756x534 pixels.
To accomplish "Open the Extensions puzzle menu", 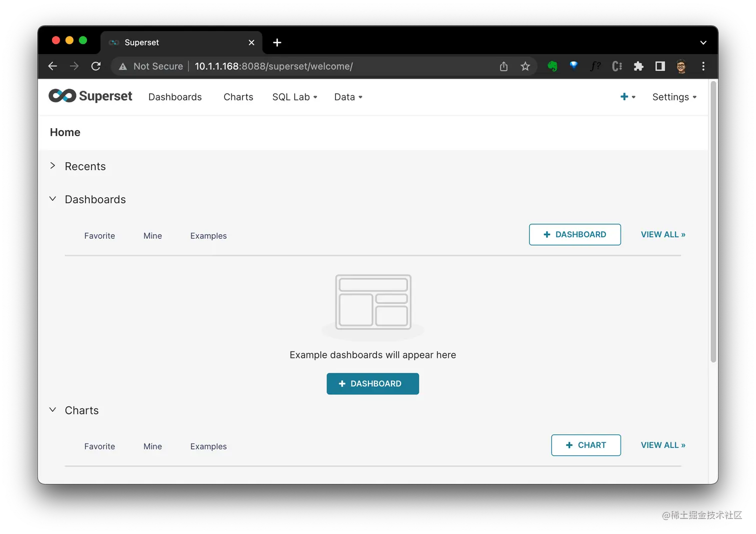I will pos(638,66).
